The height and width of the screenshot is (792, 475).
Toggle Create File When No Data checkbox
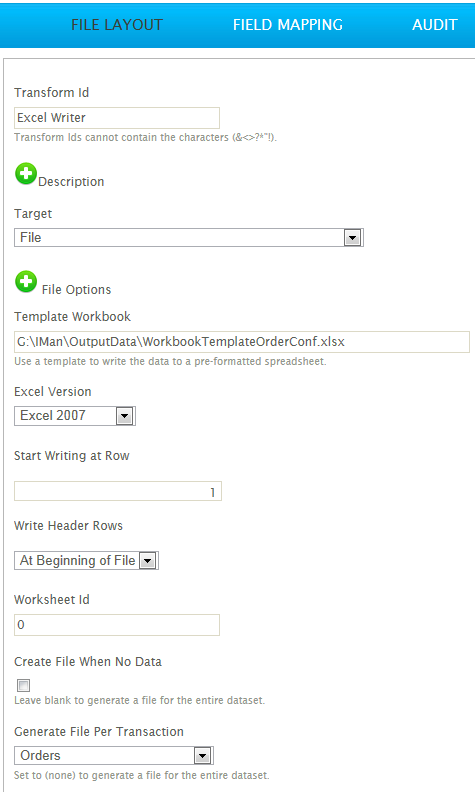[x=23, y=685]
